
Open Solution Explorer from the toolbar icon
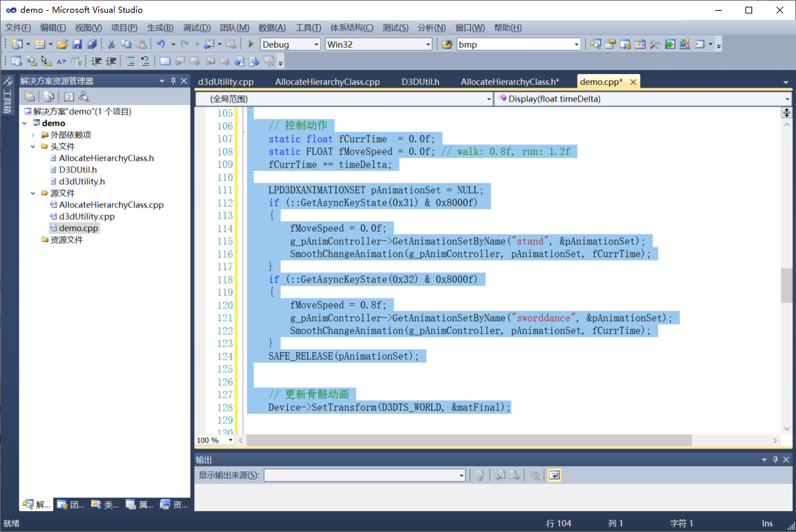click(x=595, y=44)
